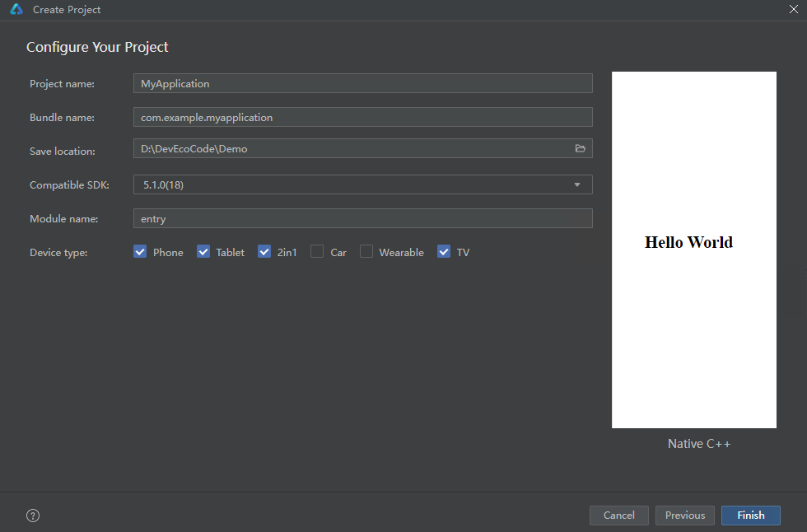Focus the Bundle name text field

point(362,117)
